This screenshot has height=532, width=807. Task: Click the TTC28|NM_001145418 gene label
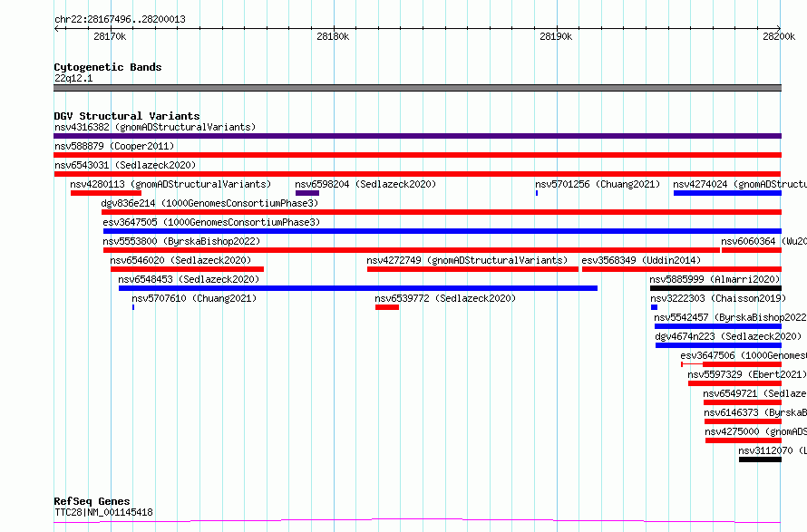click(103, 512)
